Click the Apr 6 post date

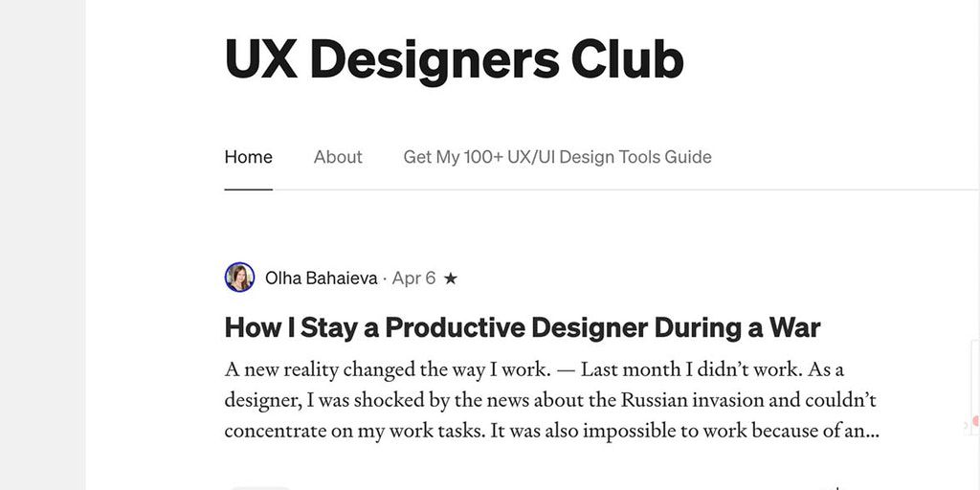(x=413, y=278)
